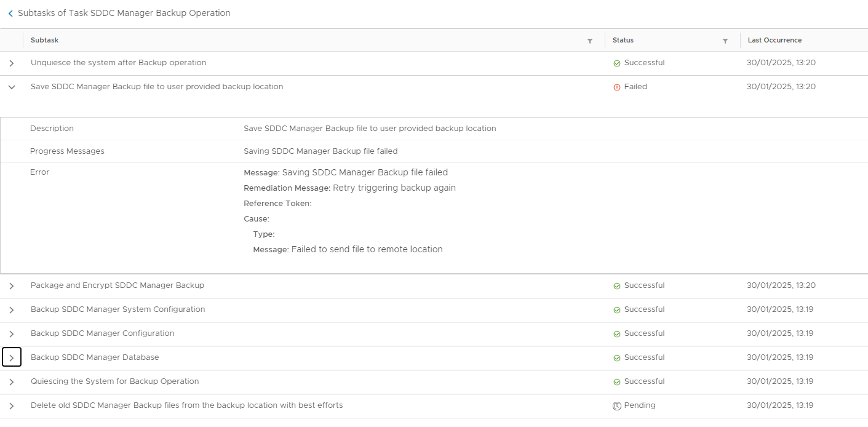Go back using the left arrow icon
Image resolution: width=868 pixels, height=427 pixels.
10,14
